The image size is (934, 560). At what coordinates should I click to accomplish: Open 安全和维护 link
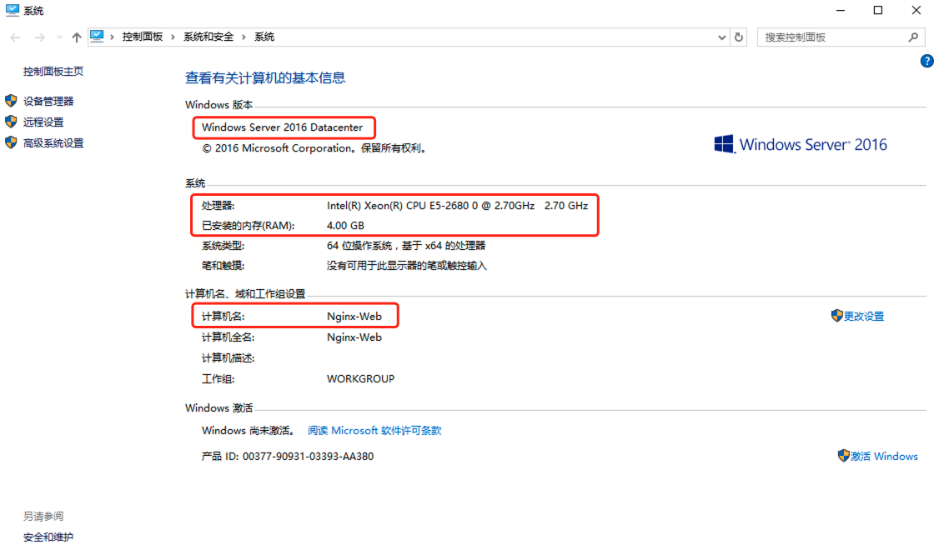[x=48, y=537]
